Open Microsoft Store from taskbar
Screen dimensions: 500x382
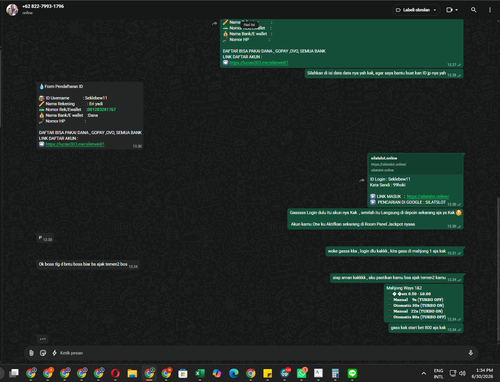click(183, 373)
